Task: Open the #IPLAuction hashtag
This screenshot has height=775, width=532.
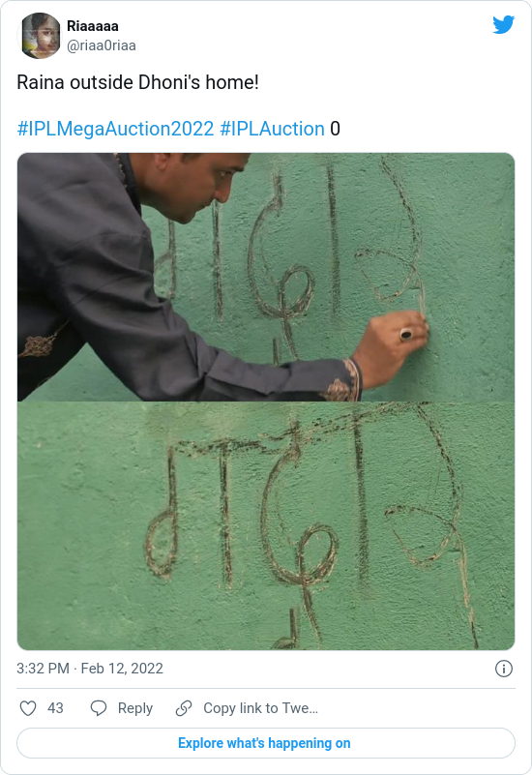Action: click(272, 129)
